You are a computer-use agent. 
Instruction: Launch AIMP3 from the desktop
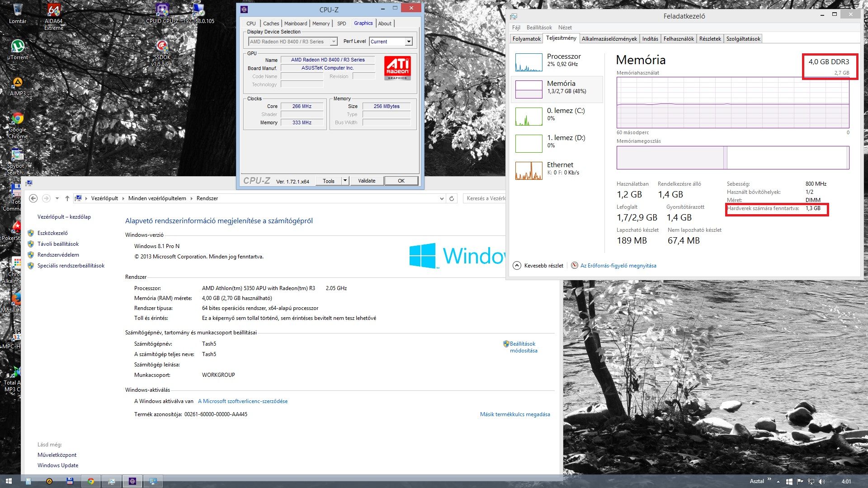point(18,86)
